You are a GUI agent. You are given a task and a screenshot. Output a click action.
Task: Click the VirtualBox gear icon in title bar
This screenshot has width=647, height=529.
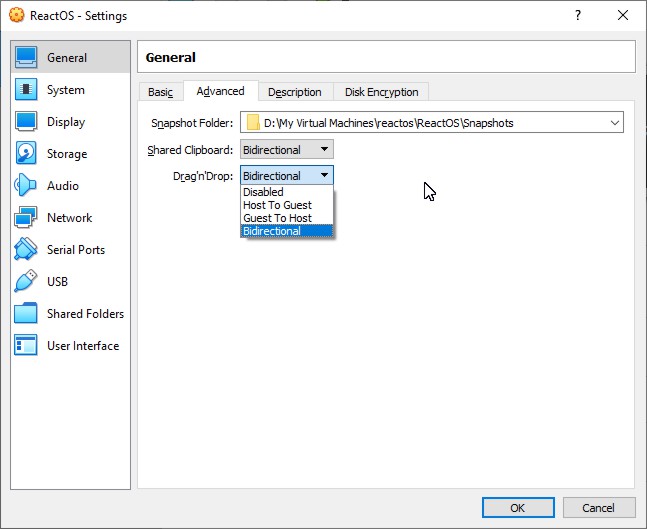[x=17, y=15]
